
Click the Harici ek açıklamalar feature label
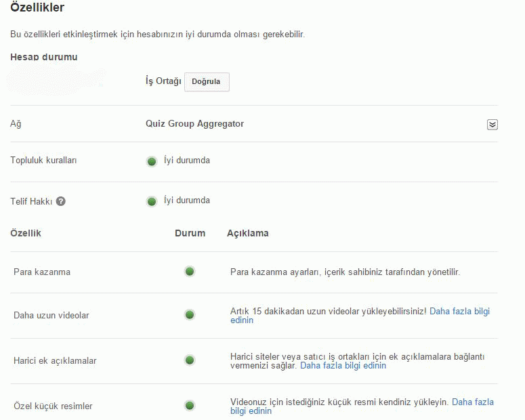click(x=55, y=360)
